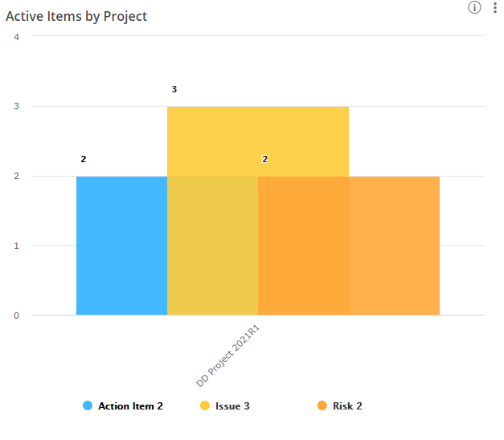Click the '3' y-axis tick label
Screen dimensions: 504x440
[x=17, y=106]
